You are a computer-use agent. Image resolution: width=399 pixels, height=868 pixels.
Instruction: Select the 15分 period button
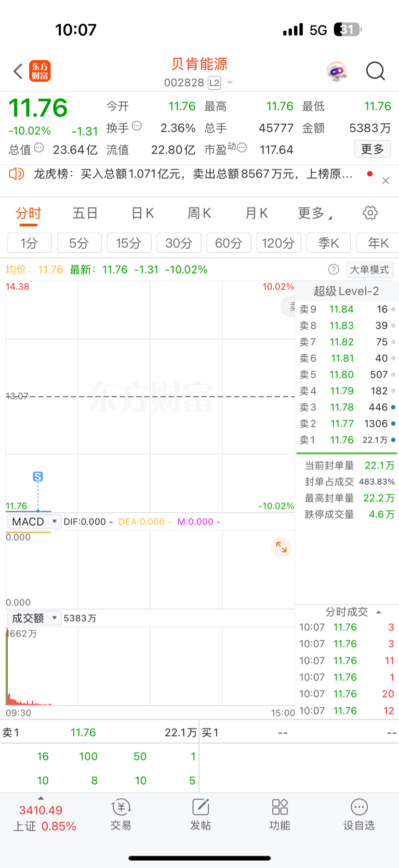129,243
